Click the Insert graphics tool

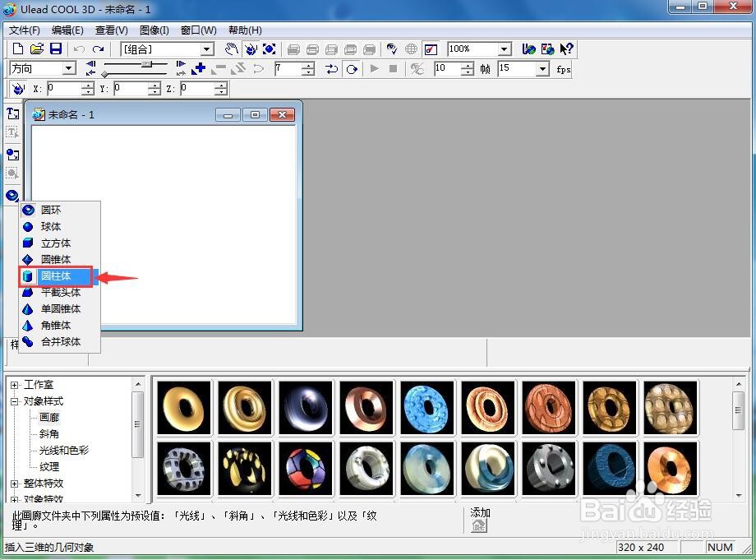(x=12, y=155)
